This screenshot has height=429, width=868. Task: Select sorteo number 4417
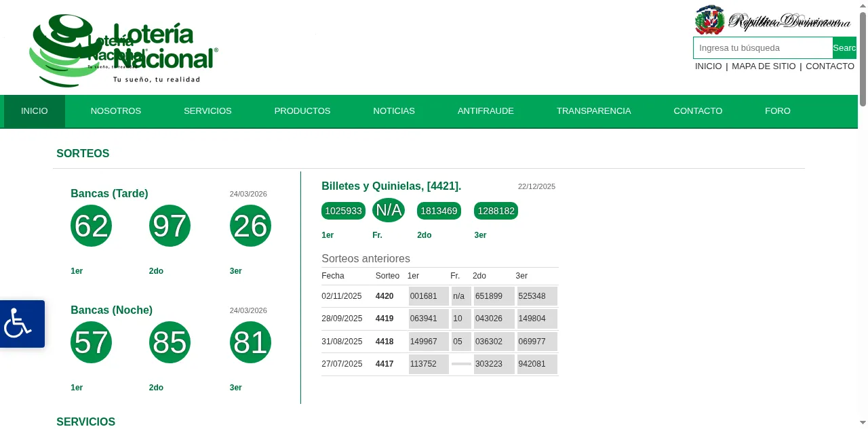(384, 364)
